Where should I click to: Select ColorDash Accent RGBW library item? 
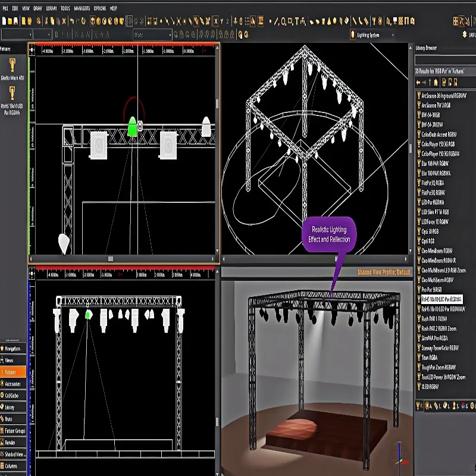tap(437, 134)
